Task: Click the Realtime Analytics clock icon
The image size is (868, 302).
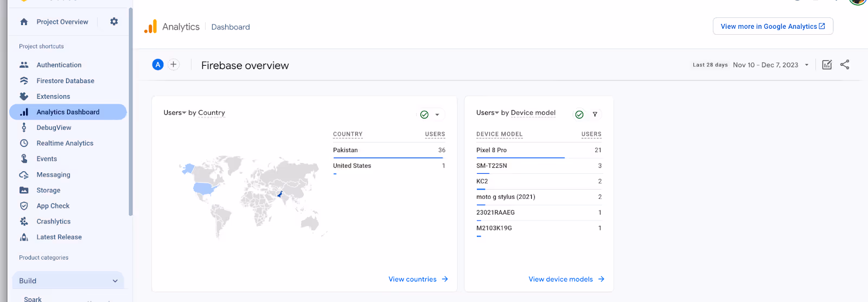Action: (x=24, y=143)
